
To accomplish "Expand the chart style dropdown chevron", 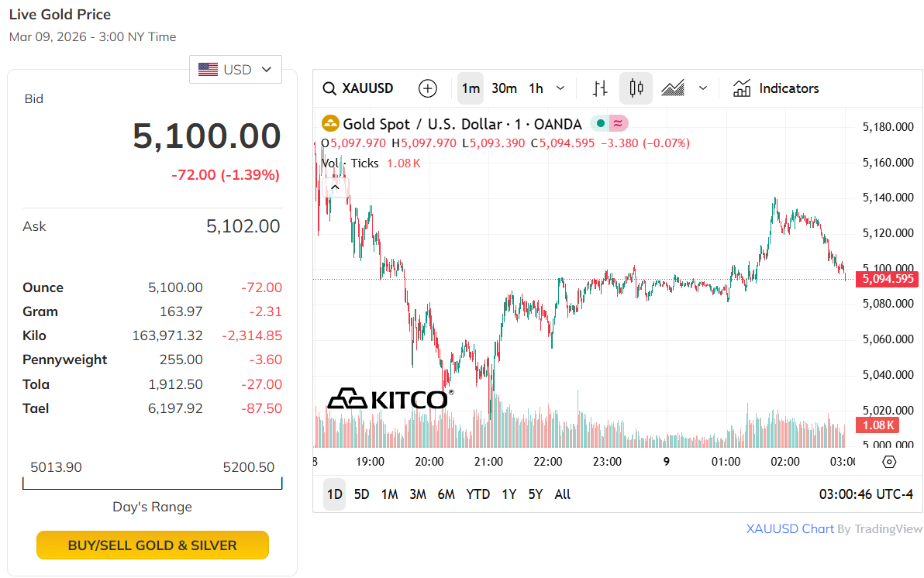I will 703,88.
